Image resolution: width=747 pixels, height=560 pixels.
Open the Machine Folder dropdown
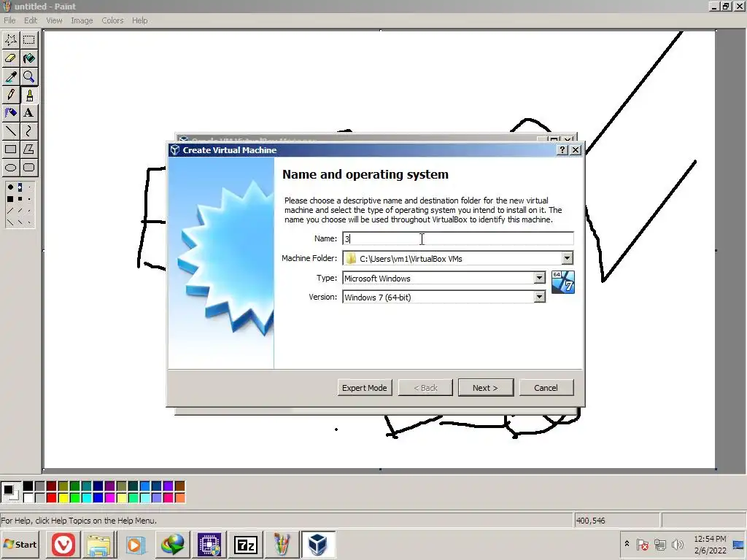[x=567, y=258]
